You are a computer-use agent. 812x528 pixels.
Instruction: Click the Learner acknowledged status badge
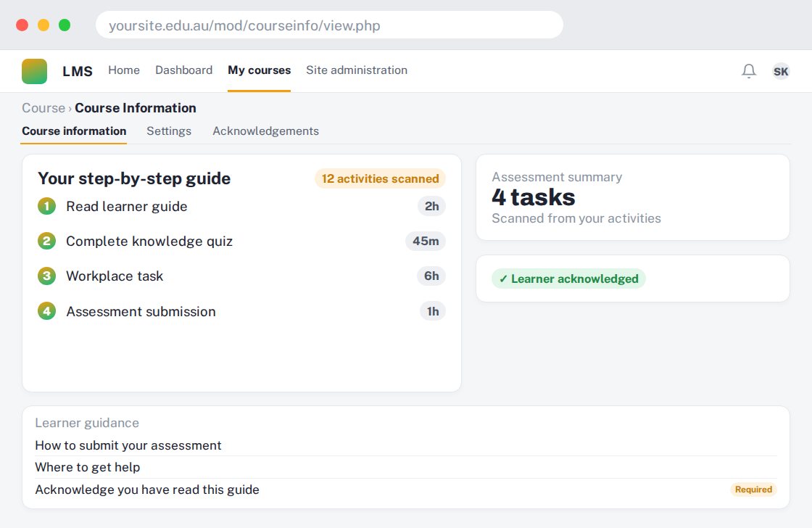click(568, 279)
